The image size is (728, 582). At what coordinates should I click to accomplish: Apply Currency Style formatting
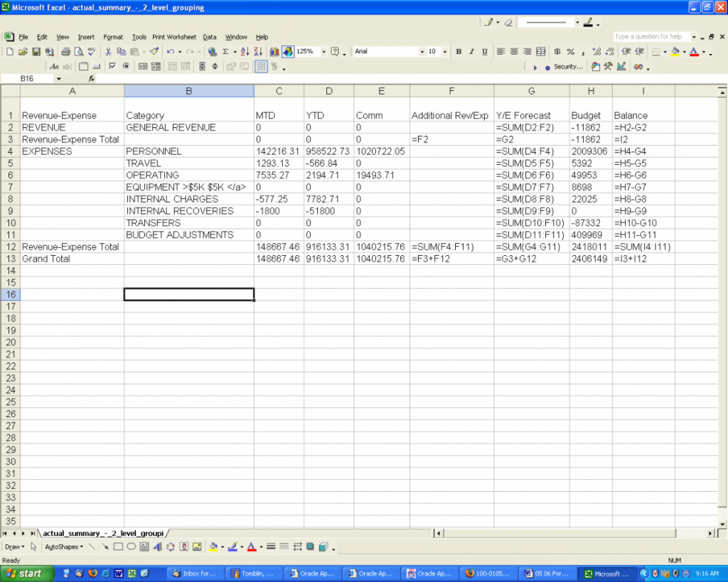(x=557, y=51)
